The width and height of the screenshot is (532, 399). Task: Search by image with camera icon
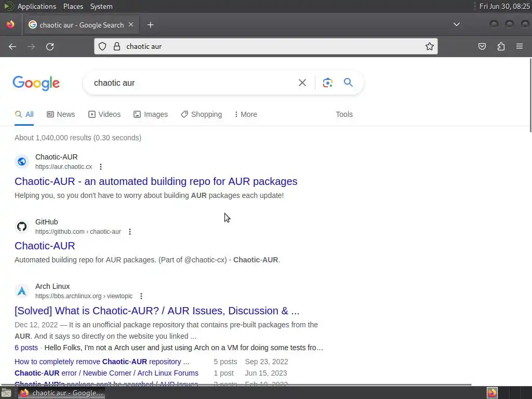(x=327, y=83)
